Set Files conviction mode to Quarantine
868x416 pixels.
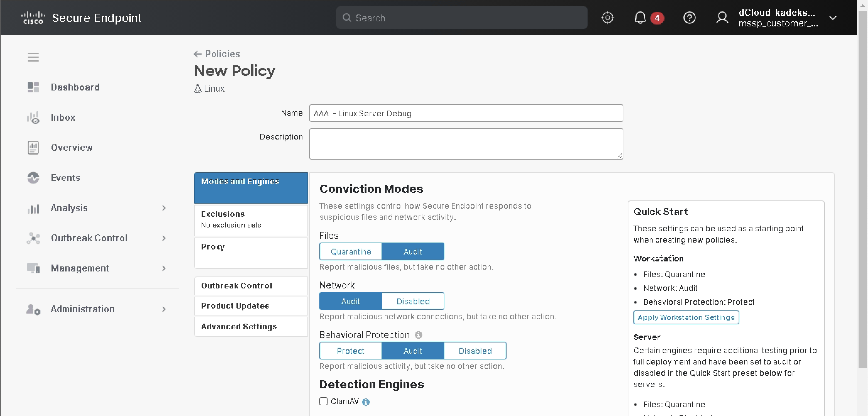[350, 251]
